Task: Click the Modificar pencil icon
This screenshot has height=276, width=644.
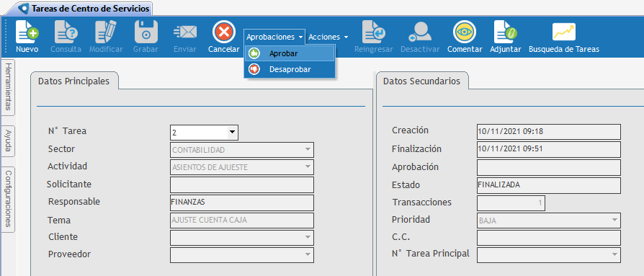Action: pyautogui.click(x=106, y=32)
